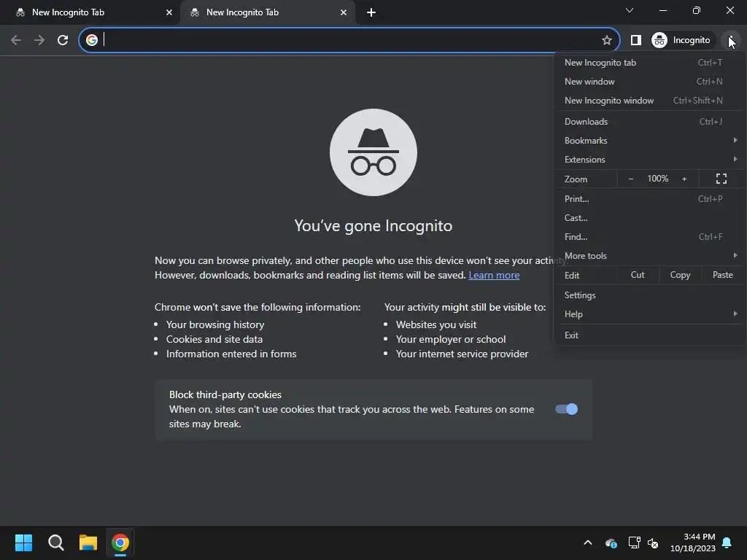Click the OneDrive cloud tray icon

(611, 542)
